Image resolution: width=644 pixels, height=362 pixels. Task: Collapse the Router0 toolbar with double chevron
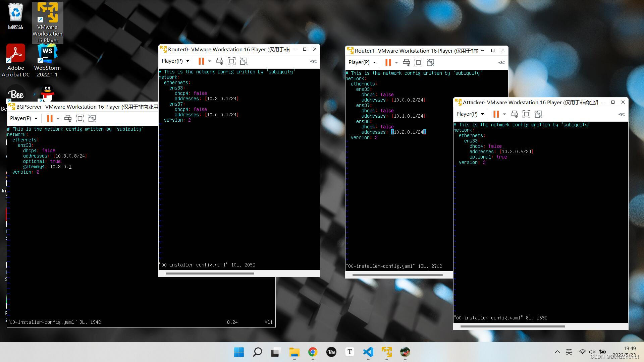313,61
